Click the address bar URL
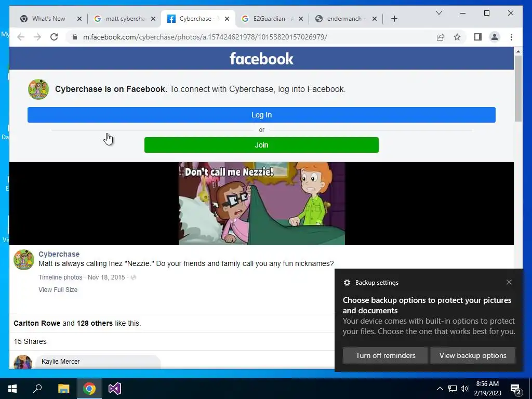Screen dimensions: 532x399 tap(205, 37)
